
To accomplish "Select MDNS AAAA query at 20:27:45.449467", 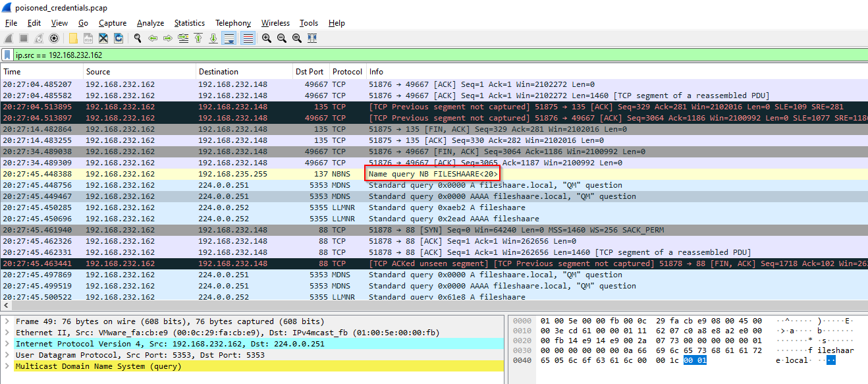I will pyautogui.click(x=434, y=196).
